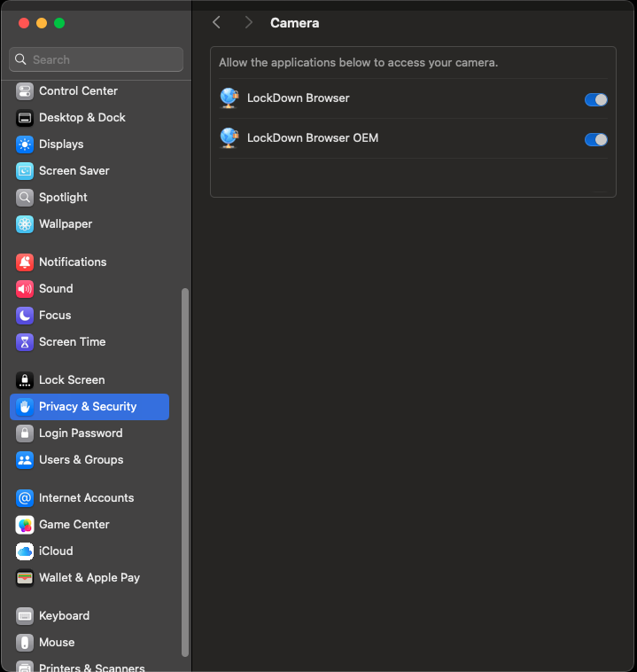Select the Game Center icon
The height and width of the screenshot is (672, 637).
pos(25,524)
